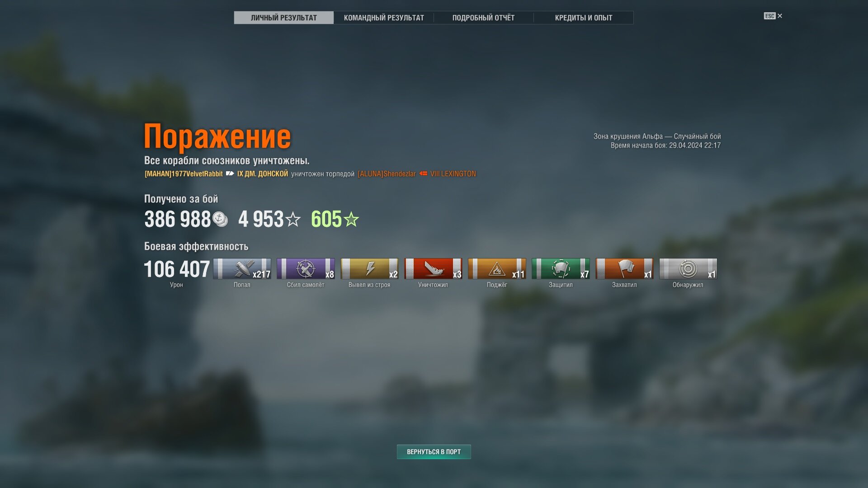Click the grey 'Обнаружил' spotted ribbon
Image resolution: width=868 pixels, height=488 pixels.
(688, 268)
